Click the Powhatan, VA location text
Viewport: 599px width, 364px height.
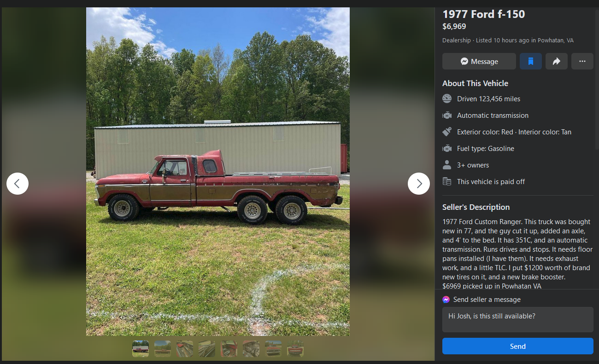(x=556, y=40)
